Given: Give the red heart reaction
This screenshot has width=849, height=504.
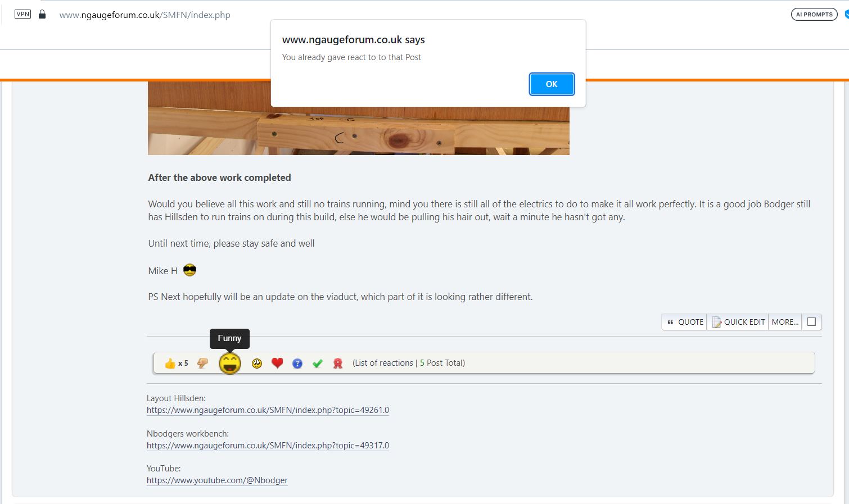Looking at the screenshot, I should click(277, 364).
